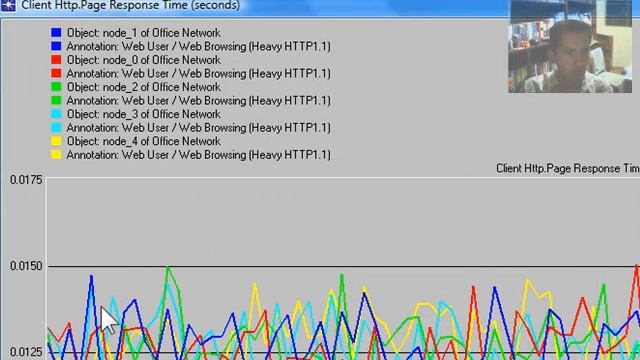
Task: Select 'Object: node_3 of Office Network' legend text
Action: coord(144,114)
